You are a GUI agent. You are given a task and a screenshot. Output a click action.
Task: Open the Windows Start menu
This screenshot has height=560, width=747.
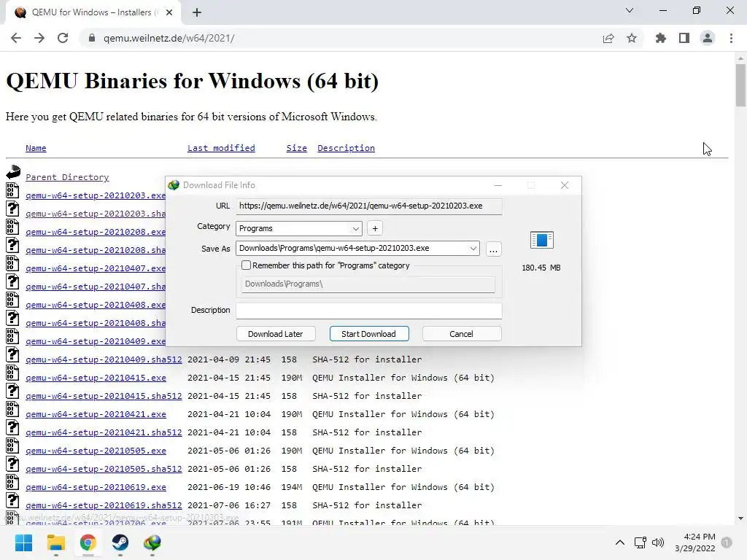tap(23, 542)
